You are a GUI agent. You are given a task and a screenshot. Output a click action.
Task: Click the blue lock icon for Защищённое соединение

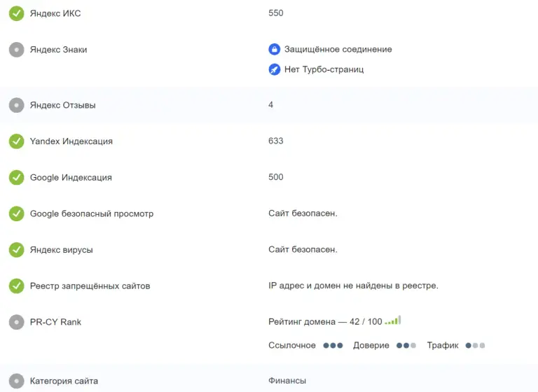274,50
